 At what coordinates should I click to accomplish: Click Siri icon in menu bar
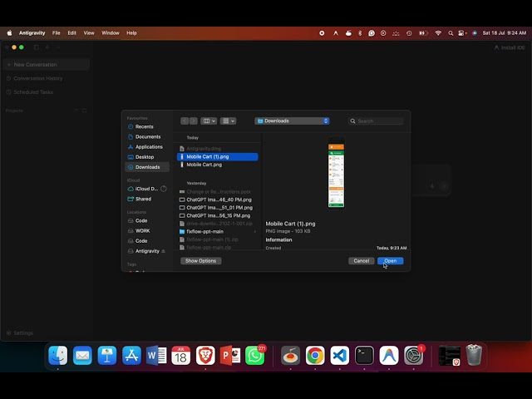[x=475, y=33]
